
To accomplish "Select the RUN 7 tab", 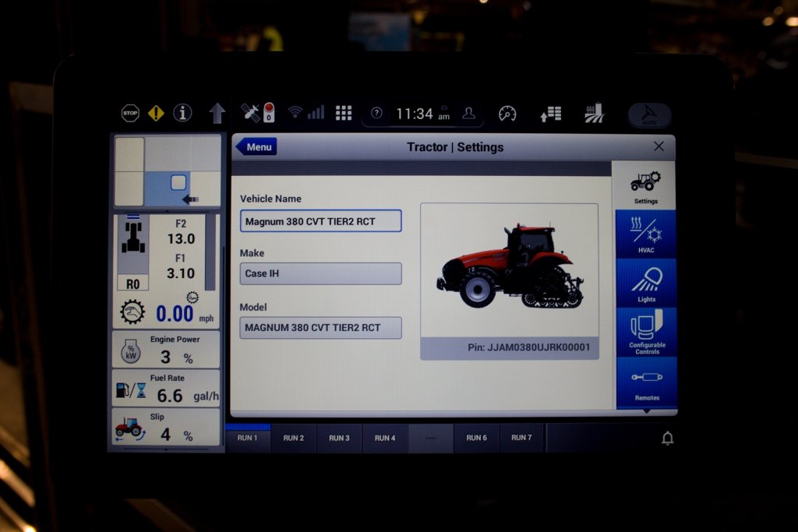I will point(521,438).
